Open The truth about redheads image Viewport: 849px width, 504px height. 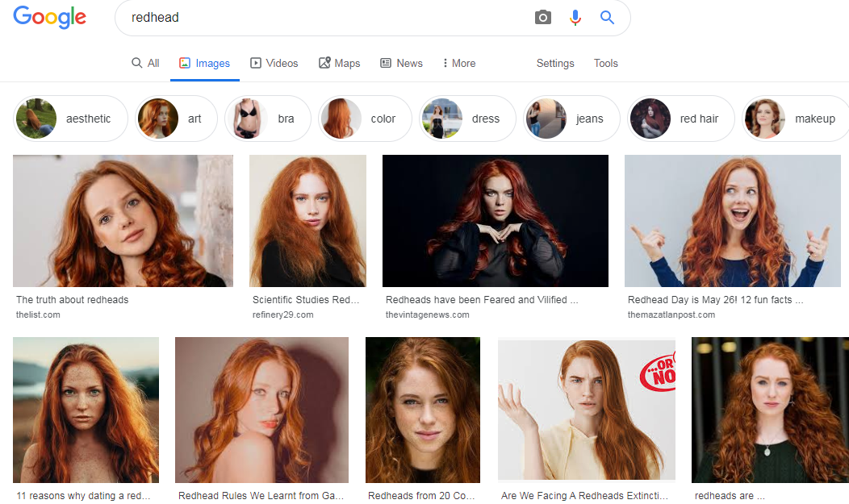[x=123, y=221]
